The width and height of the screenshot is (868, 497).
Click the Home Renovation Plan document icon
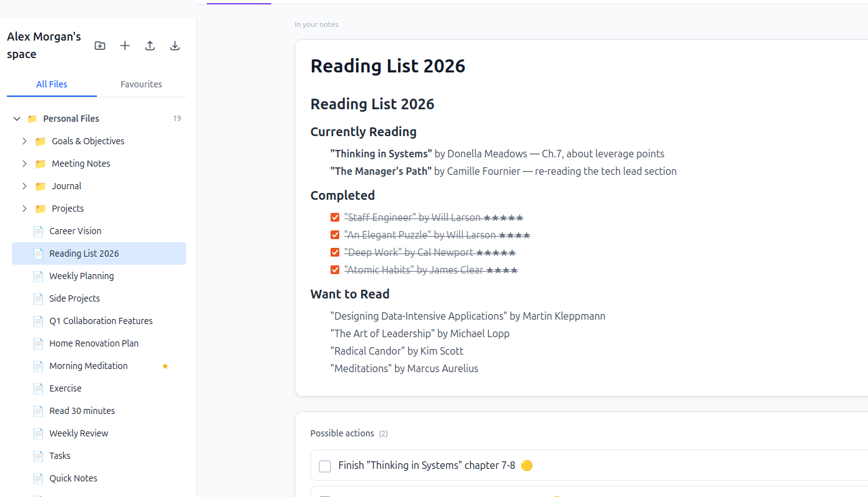coord(38,343)
